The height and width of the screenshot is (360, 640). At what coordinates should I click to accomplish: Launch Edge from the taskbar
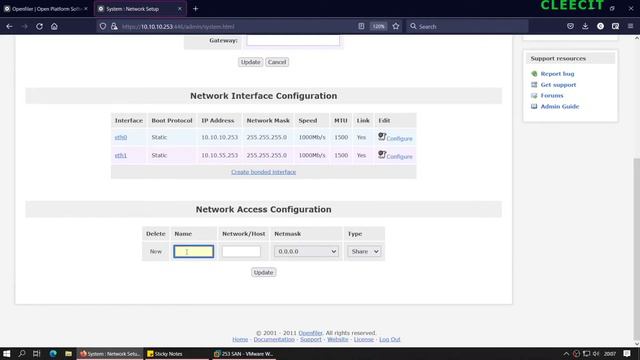[53, 353]
